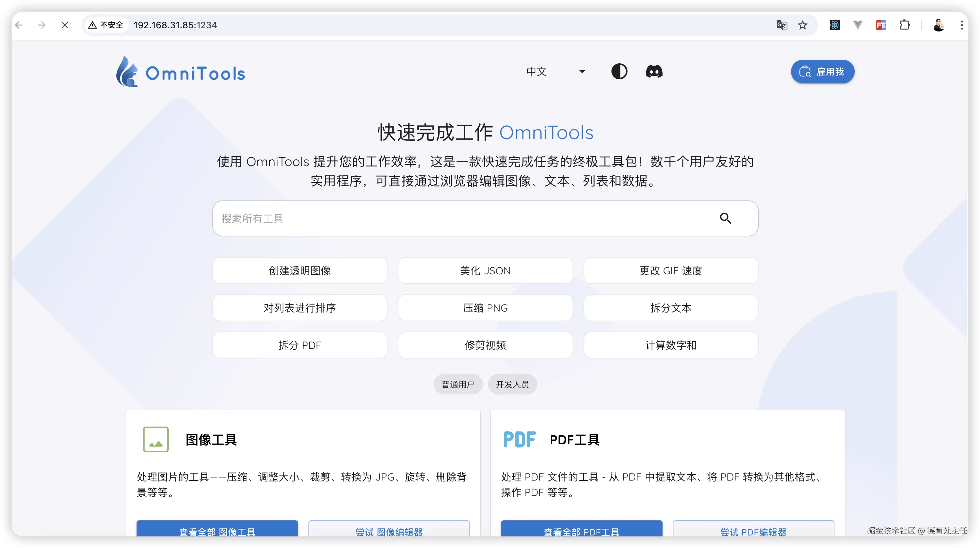Focus the 搜索所有工具 search field
This screenshot has width=980, height=548.
(457, 218)
